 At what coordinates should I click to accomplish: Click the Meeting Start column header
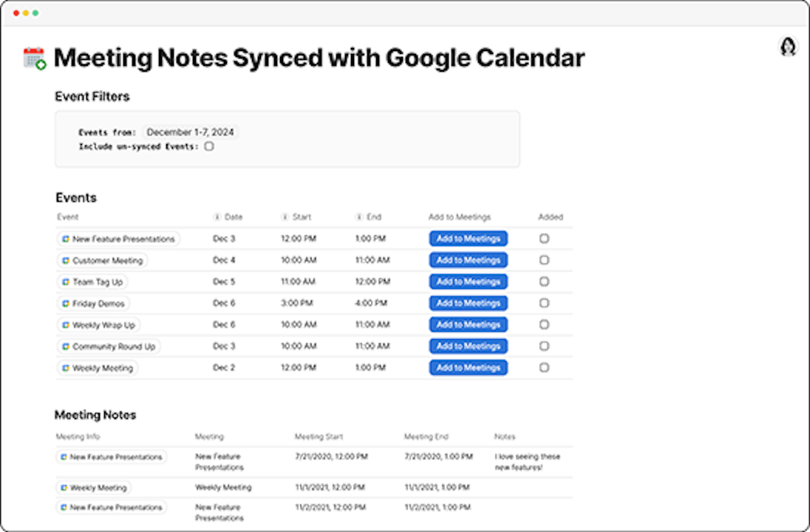click(319, 437)
